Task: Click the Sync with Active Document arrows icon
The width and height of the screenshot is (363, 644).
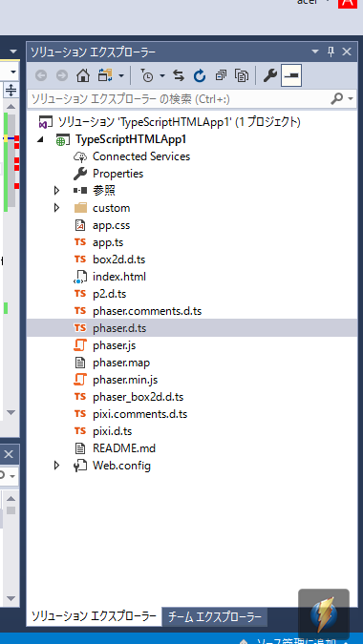Action: click(x=179, y=75)
